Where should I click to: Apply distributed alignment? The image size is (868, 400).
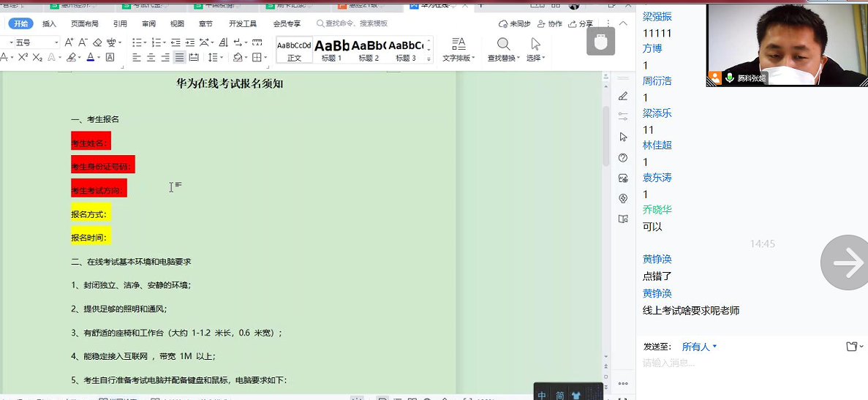194,57
